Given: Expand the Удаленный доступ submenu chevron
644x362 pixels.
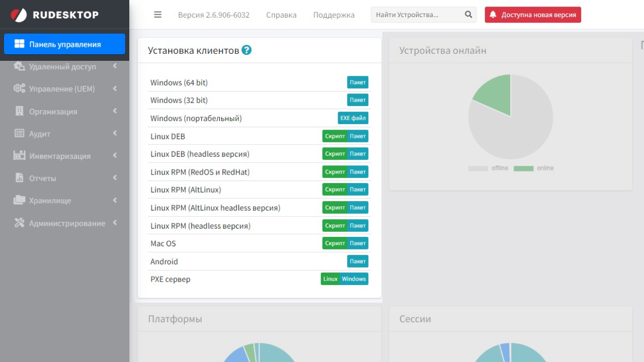Looking at the screenshot, I should pyautogui.click(x=115, y=66).
